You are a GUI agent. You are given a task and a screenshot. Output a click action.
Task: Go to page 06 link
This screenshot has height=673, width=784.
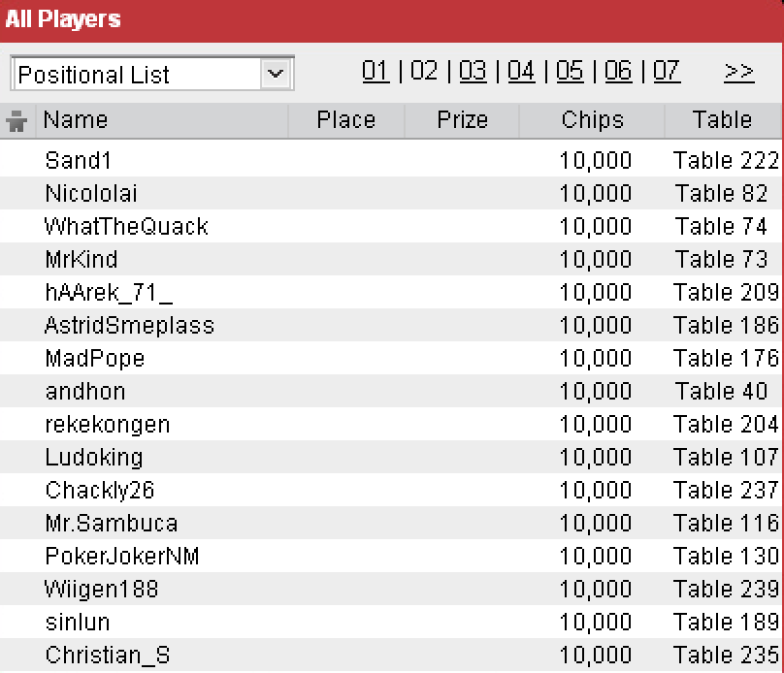pos(618,72)
